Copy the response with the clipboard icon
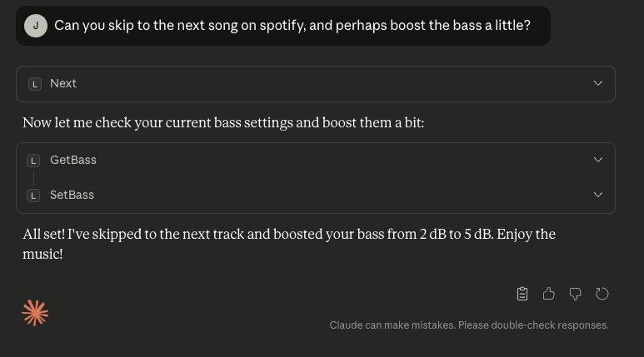 (522, 294)
